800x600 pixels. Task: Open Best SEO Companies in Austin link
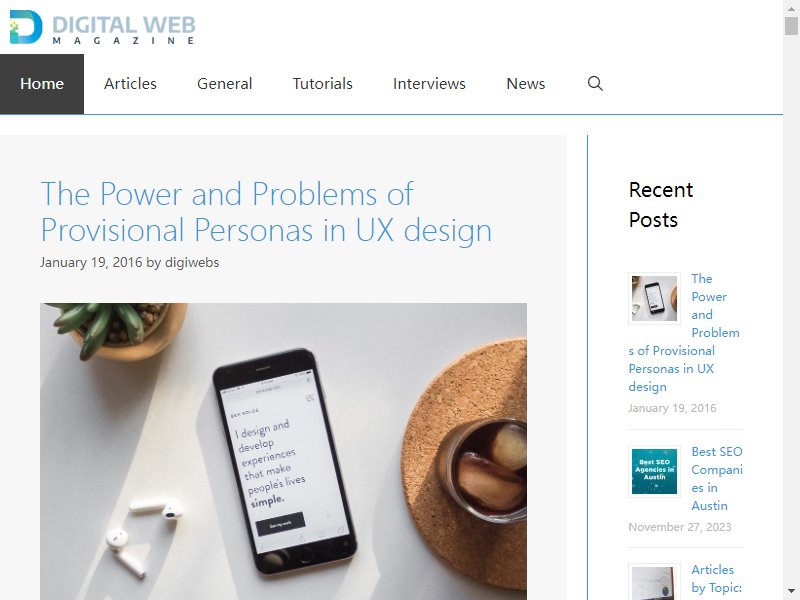point(717,479)
